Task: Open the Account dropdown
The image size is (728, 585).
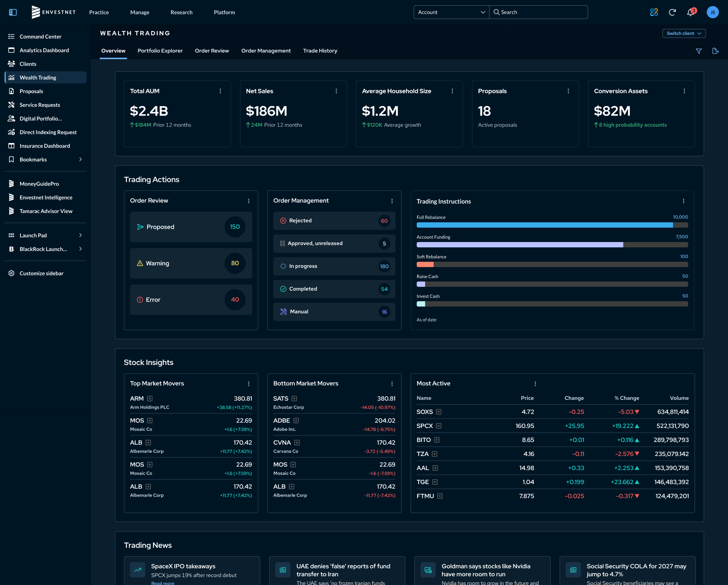Action: (451, 12)
